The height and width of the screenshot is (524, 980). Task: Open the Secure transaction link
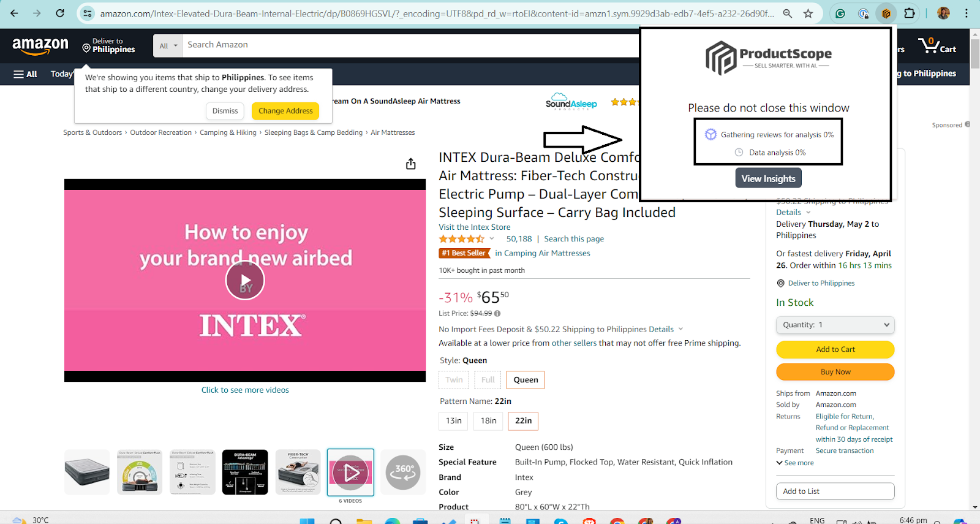pyautogui.click(x=845, y=451)
